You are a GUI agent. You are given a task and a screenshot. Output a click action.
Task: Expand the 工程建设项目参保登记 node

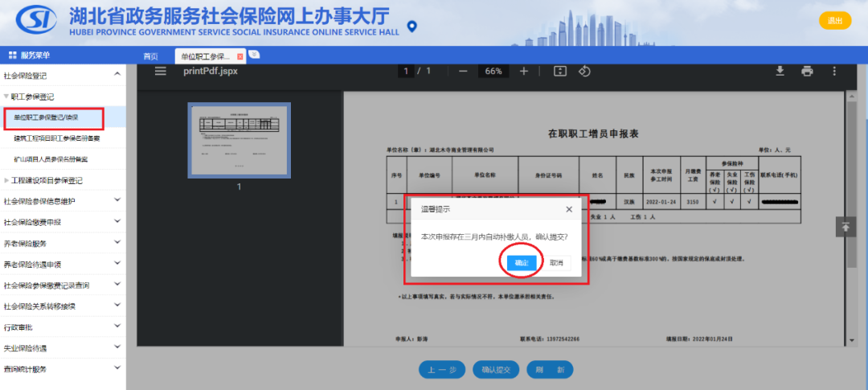pos(6,181)
